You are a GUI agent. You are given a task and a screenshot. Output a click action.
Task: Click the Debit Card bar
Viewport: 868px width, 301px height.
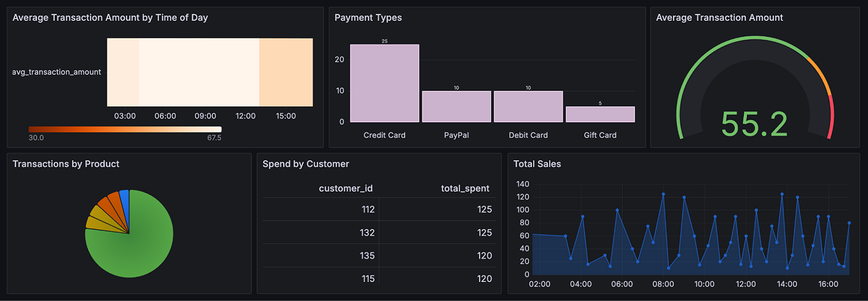click(x=528, y=107)
